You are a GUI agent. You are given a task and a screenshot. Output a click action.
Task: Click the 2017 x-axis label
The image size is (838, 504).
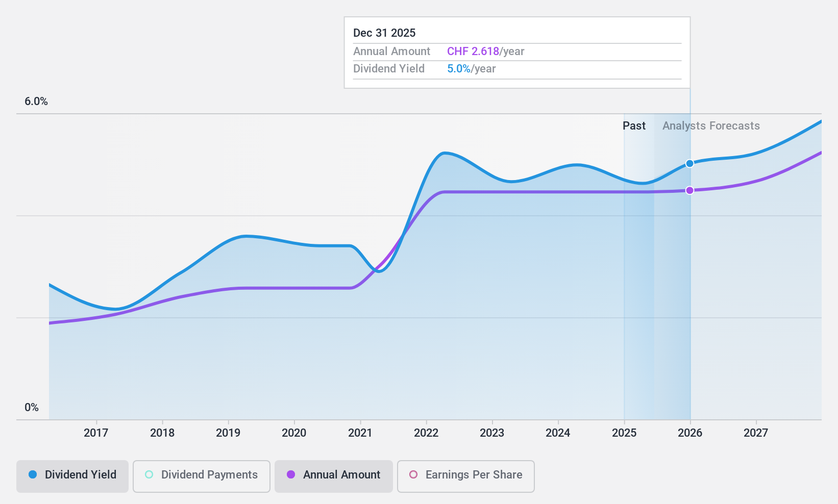96,433
